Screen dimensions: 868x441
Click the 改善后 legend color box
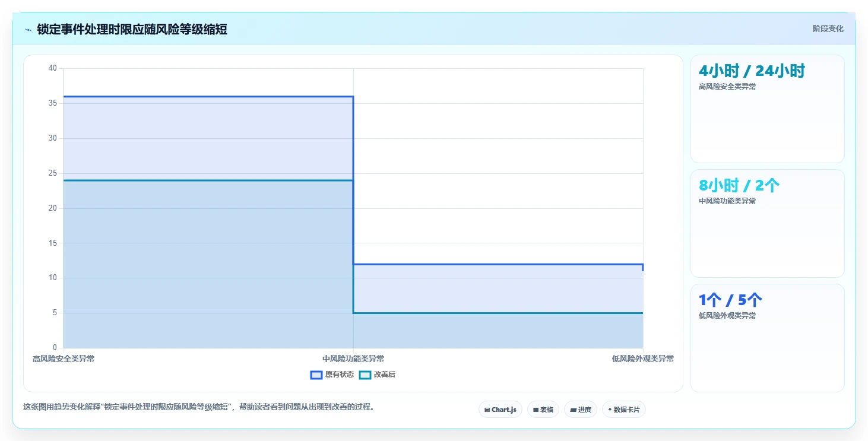[x=365, y=375]
